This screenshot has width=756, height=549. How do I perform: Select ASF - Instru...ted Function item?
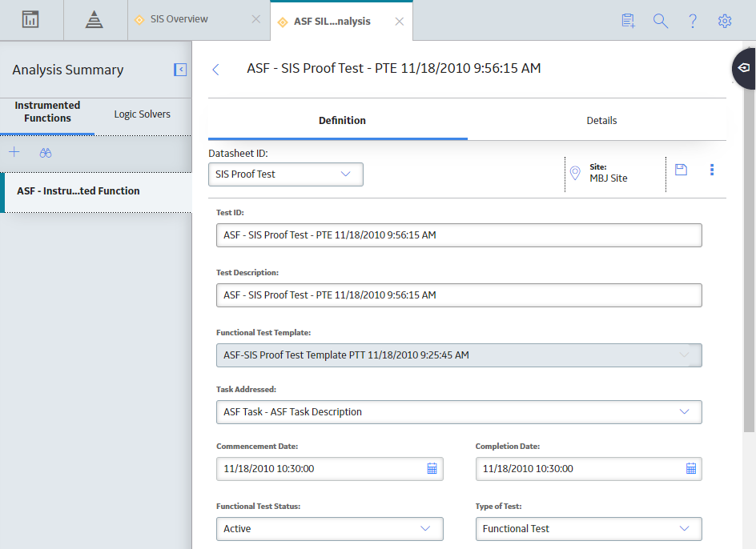[96, 191]
